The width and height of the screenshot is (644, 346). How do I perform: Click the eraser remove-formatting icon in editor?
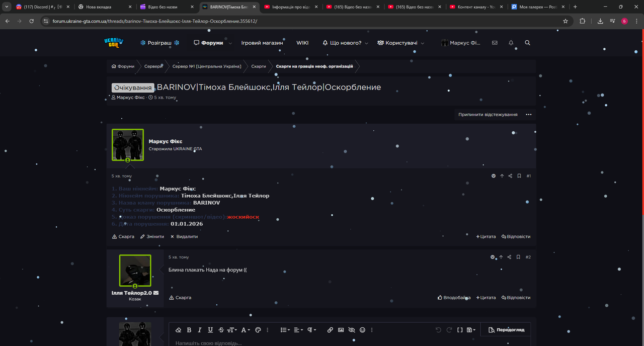coord(178,330)
